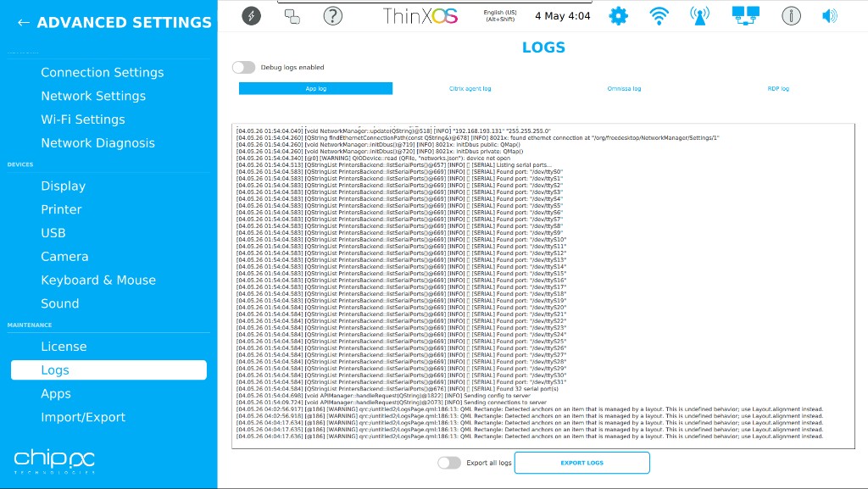Select the Logs sidebar item
This screenshot has height=489, width=868.
pos(108,370)
